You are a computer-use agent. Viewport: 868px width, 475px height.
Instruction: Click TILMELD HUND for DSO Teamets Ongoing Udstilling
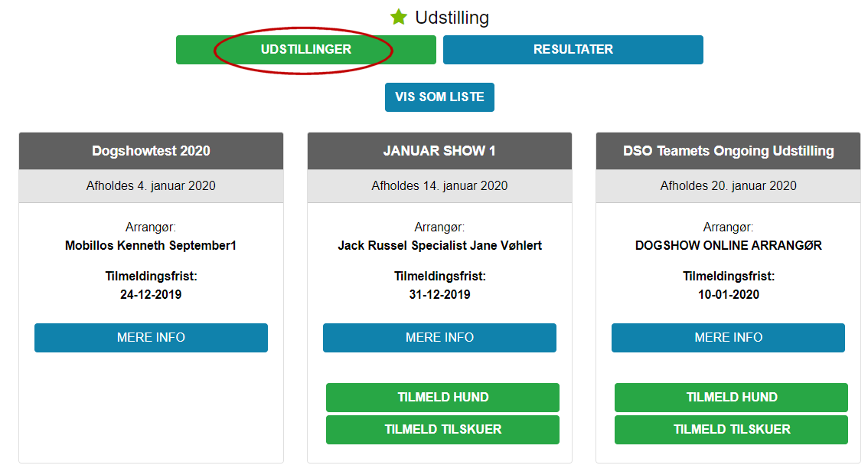pyautogui.click(x=731, y=398)
